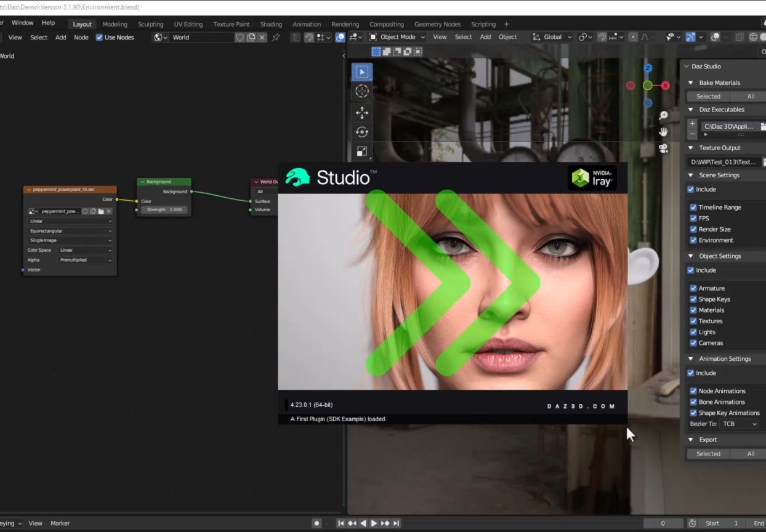This screenshot has width=766, height=532.
Task: Click Selected button under Export
Action: [708, 454]
